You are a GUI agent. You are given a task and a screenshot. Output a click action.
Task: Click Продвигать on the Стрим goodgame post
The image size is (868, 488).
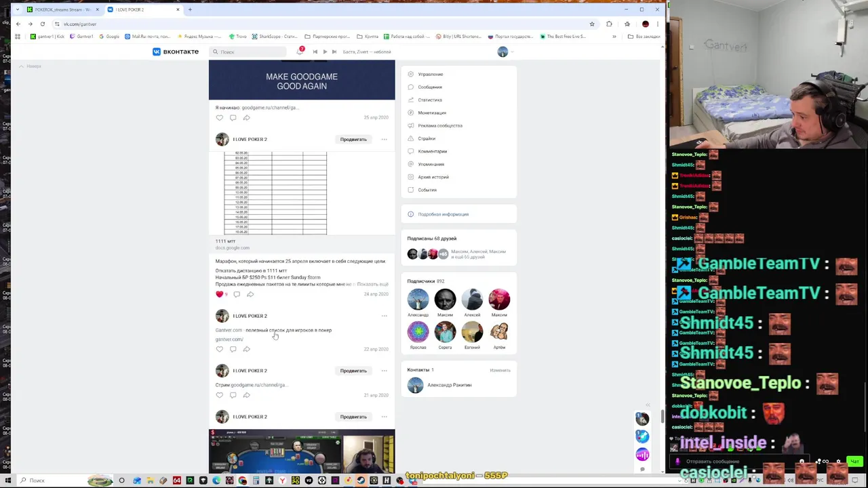(x=353, y=371)
